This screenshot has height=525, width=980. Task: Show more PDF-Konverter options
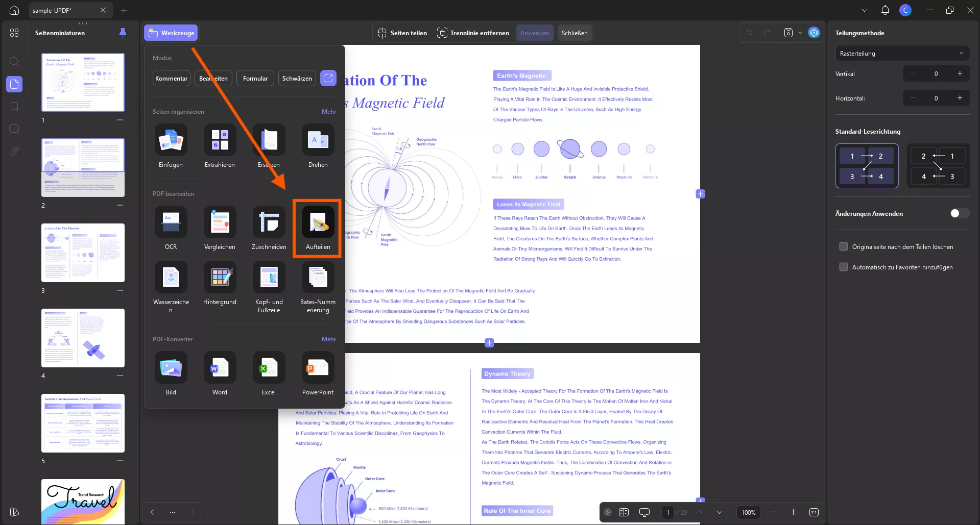click(x=329, y=339)
